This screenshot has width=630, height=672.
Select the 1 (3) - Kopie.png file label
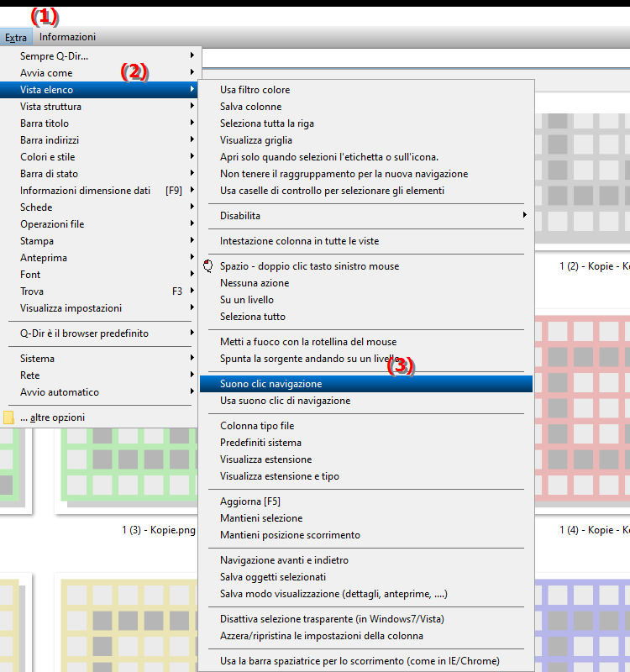tap(159, 530)
